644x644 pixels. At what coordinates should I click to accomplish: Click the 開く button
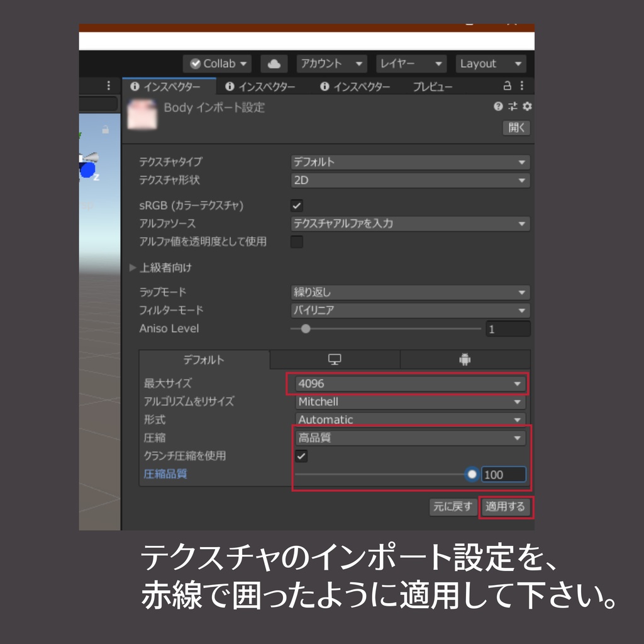pos(516,128)
